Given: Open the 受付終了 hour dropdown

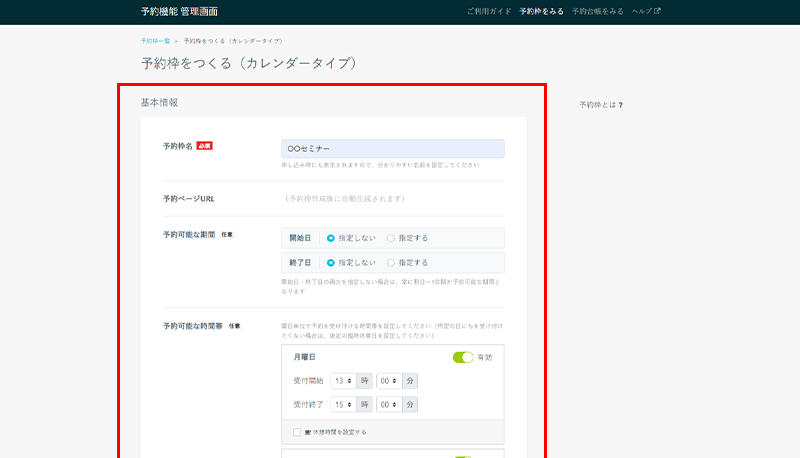Looking at the screenshot, I should 342,404.
